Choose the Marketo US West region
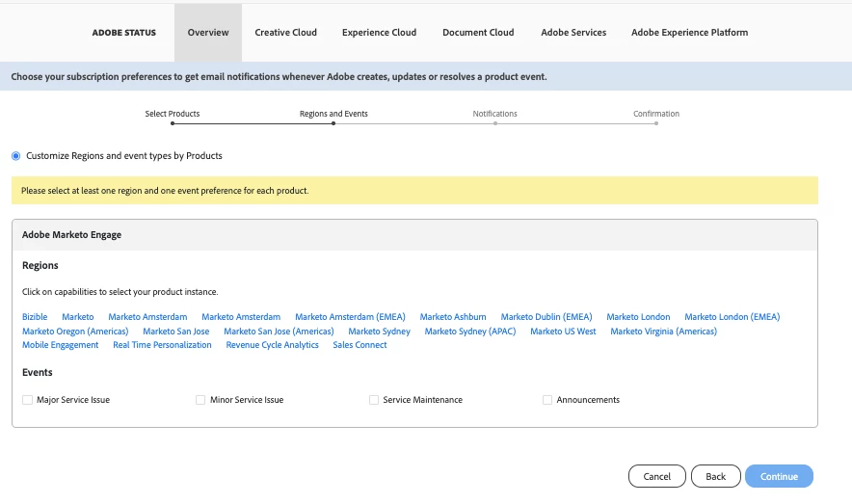Viewport: 852px width, 504px height. 563,332
